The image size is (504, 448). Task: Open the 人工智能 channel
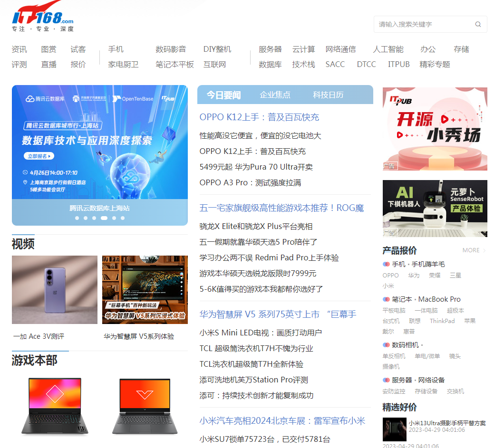pos(388,49)
